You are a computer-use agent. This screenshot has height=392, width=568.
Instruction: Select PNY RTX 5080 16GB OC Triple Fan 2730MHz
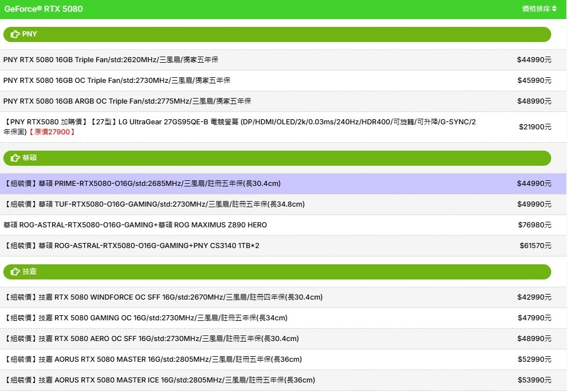tap(283, 81)
